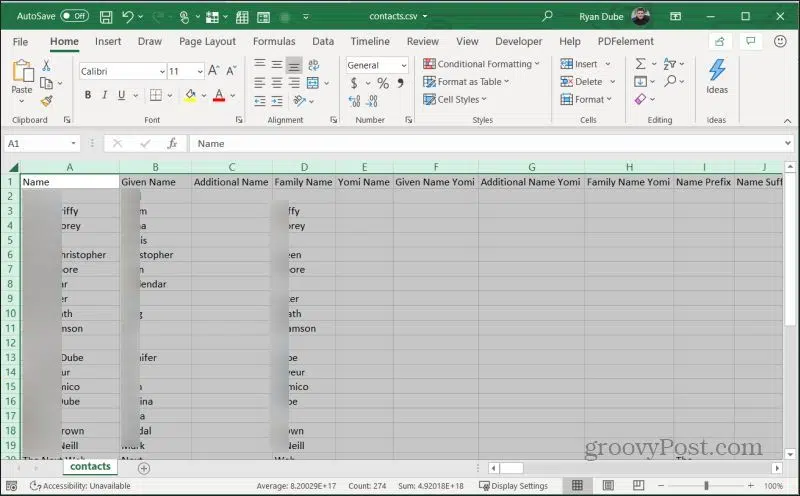This screenshot has width=800, height=496.
Task: Toggle top vertical alignment
Action: [260, 64]
